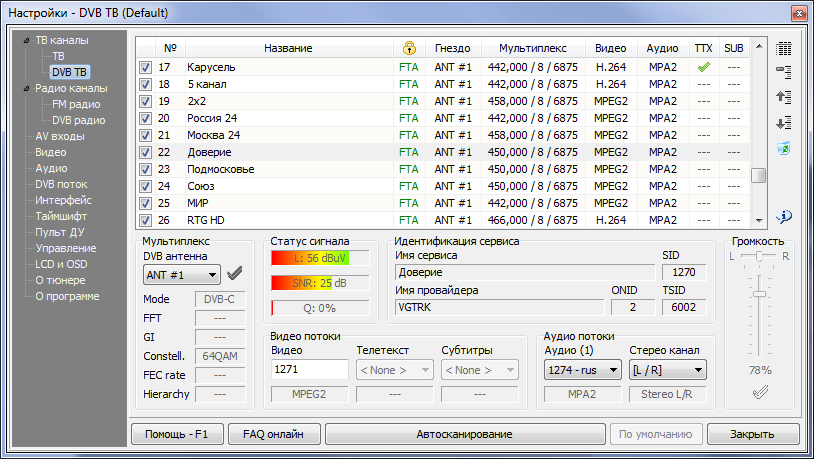Click checkmark icon beside ANT #1 dropdown

[235, 274]
